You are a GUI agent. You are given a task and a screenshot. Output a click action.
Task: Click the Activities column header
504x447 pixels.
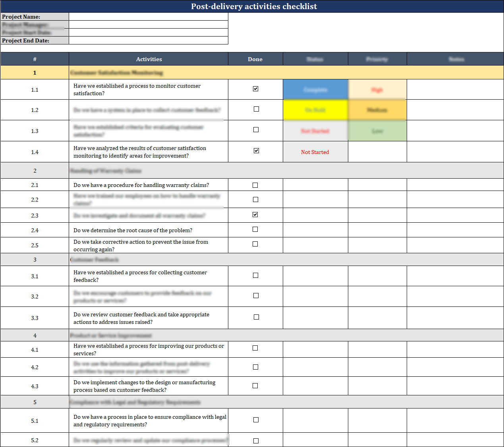click(x=149, y=59)
